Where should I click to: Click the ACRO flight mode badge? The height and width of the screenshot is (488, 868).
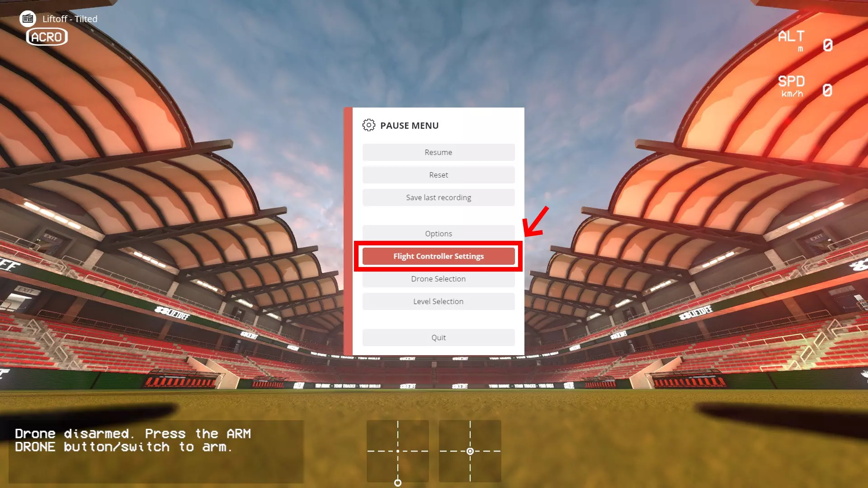[47, 37]
